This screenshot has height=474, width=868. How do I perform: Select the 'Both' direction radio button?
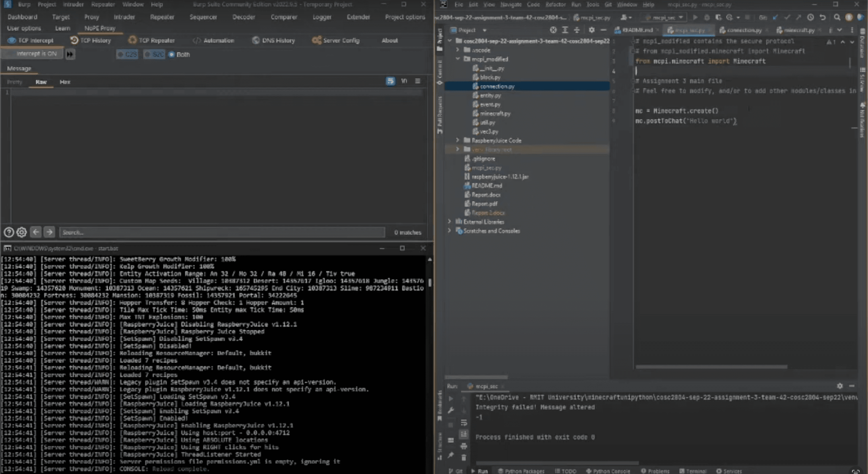pos(172,54)
